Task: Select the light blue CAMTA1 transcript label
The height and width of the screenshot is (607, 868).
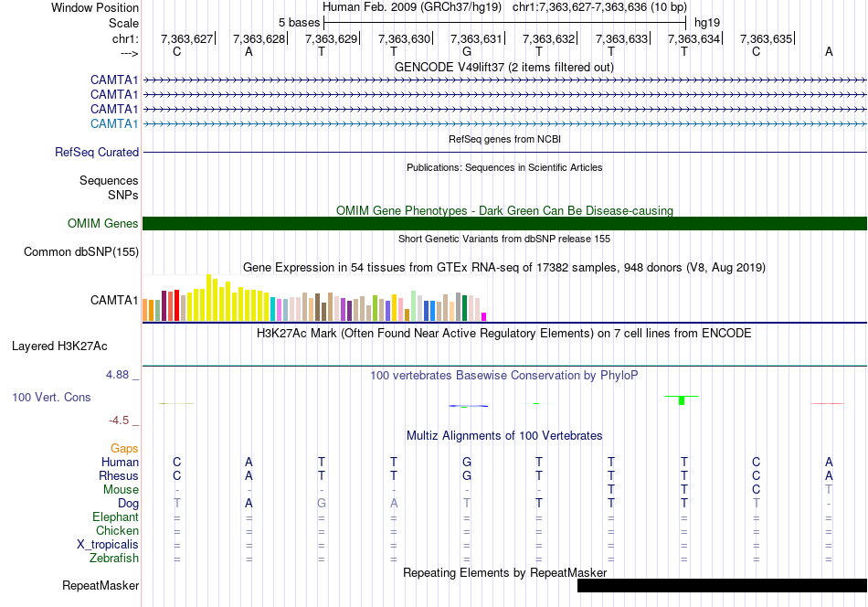Action: point(114,123)
